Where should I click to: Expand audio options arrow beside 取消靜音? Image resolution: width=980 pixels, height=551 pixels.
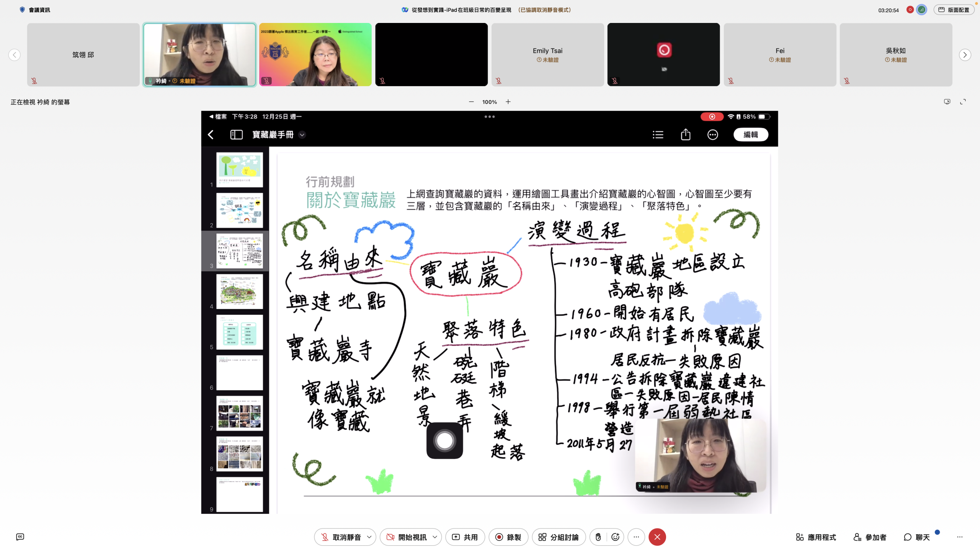click(369, 537)
